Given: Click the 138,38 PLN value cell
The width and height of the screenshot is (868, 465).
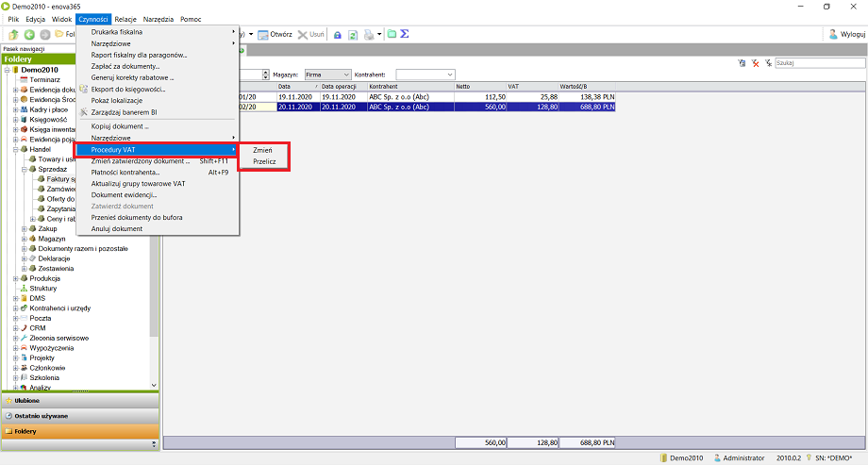Looking at the screenshot, I should [x=587, y=97].
